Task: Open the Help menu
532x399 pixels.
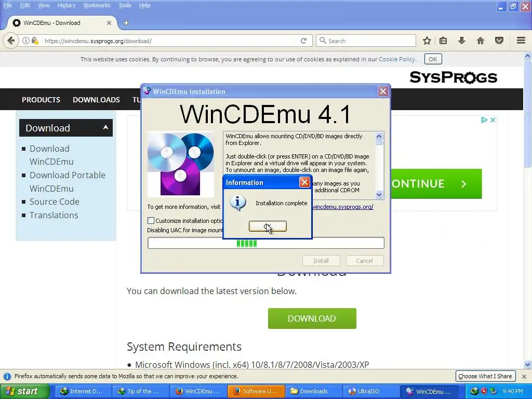Action: 144,5
